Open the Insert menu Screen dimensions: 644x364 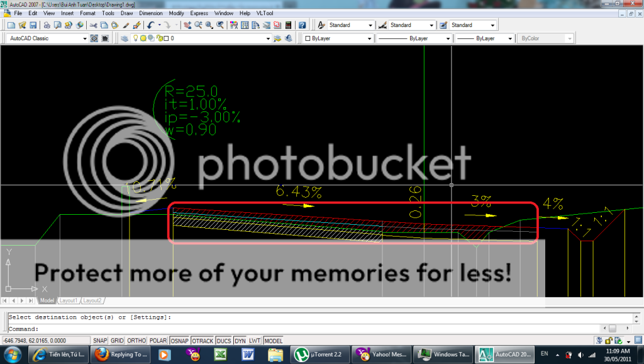[x=67, y=13]
